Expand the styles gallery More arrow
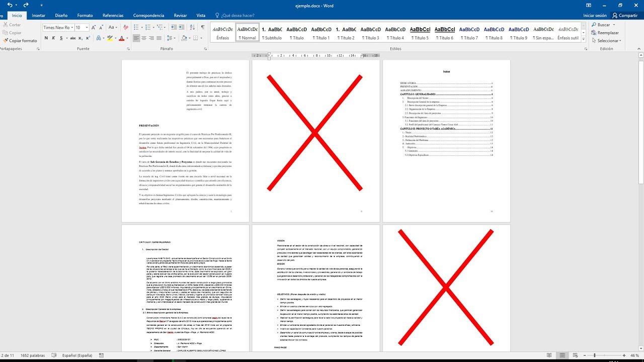The height and width of the screenshot is (362, 644). [x=584, y=40]
